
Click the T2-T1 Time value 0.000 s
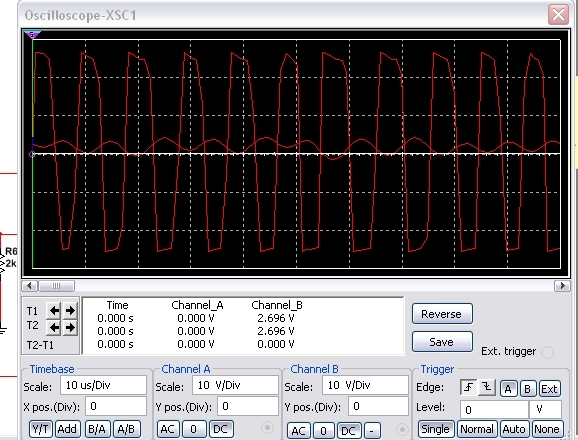point(115,344)
